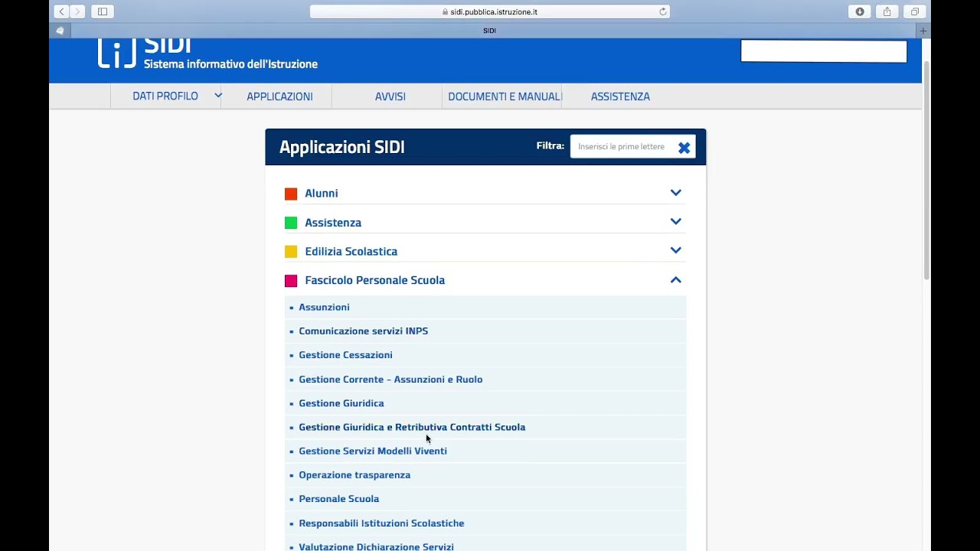This screenshot has height=551, width=980.
Task: Open the Gestione Giuridica link
Action: click(341, 403)
